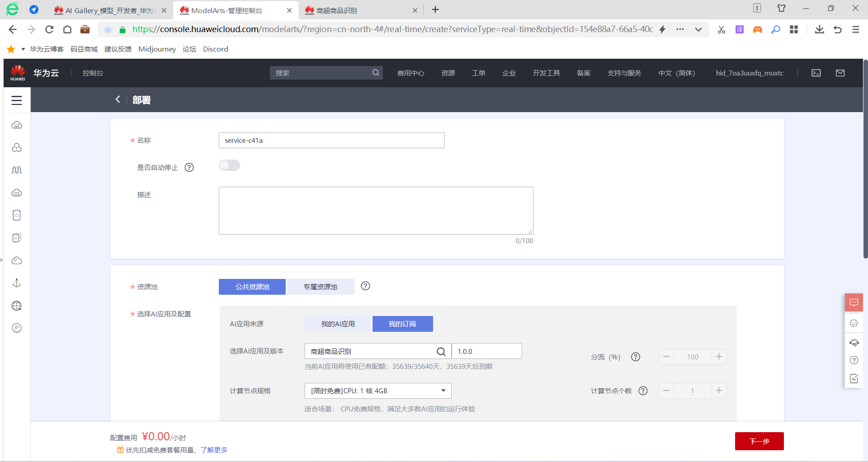Screen dimensions: 868x462
Task: Click the help icon next to 是否自动停止
Action: (189, 168)
